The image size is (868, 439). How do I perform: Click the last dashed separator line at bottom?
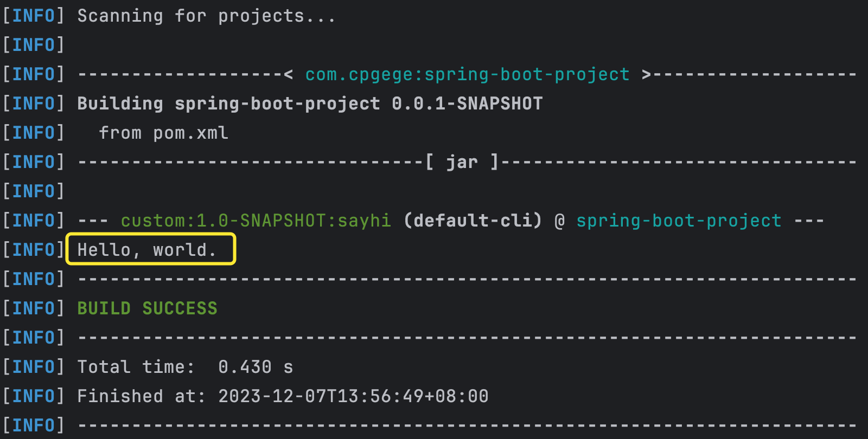click(467, 426)
